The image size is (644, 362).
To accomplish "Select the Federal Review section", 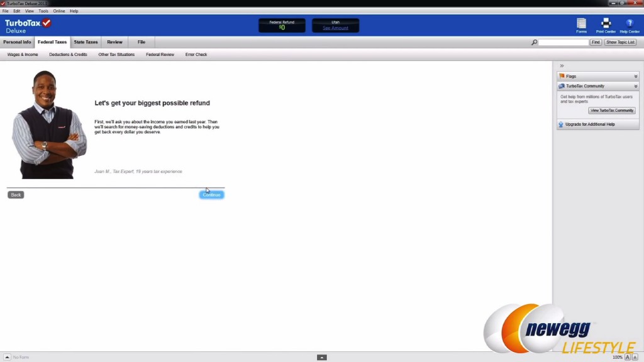I will point(160,55).
